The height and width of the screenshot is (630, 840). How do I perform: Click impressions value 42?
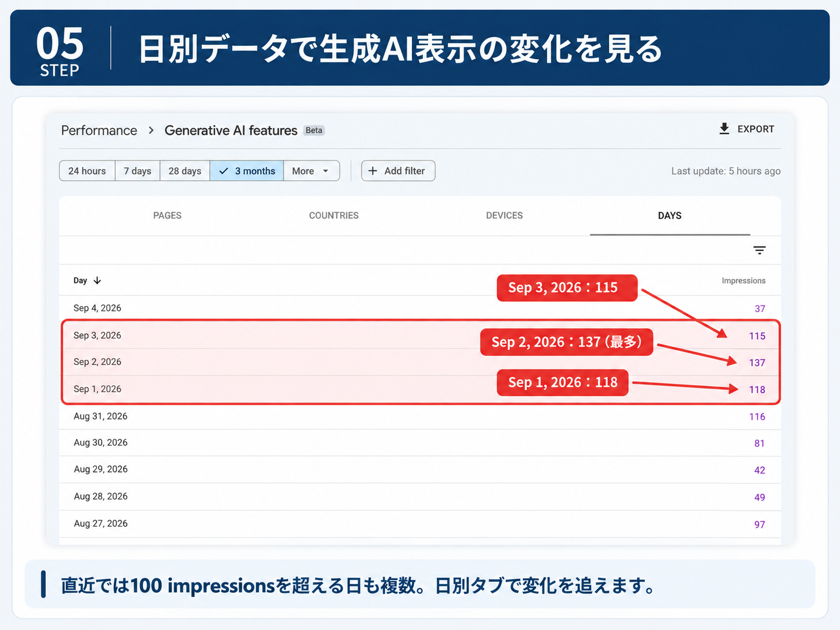(x=759, y=470)
